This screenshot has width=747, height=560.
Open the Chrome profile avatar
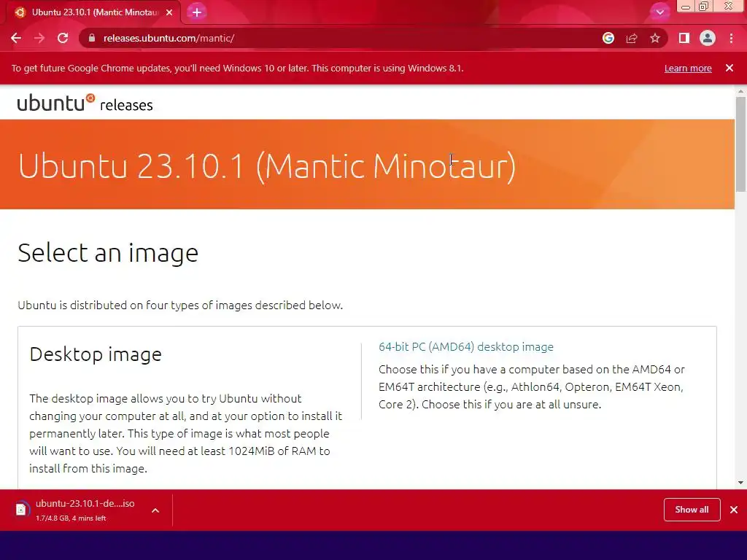708,38
